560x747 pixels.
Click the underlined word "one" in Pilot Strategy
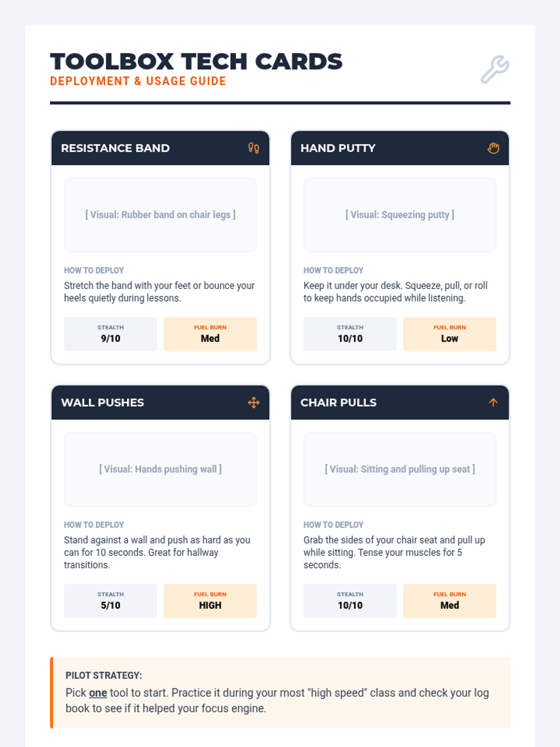coord(98,693)
